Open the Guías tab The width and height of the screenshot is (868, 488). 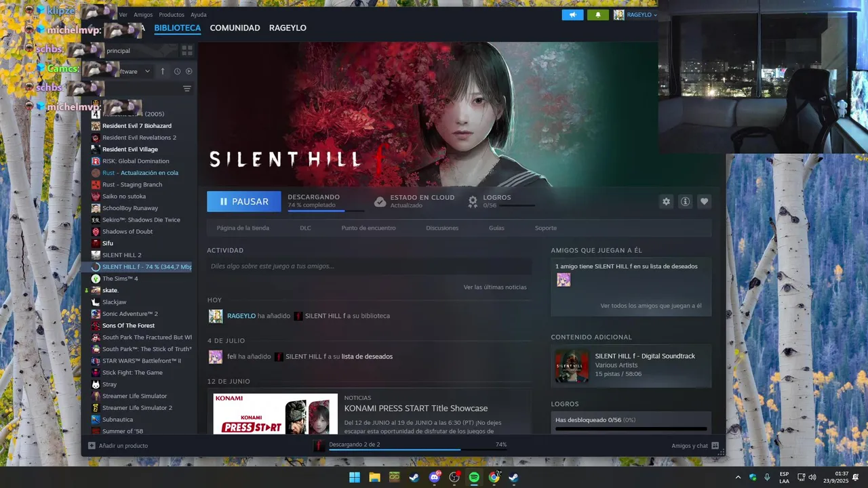click(x=496, y=228)
